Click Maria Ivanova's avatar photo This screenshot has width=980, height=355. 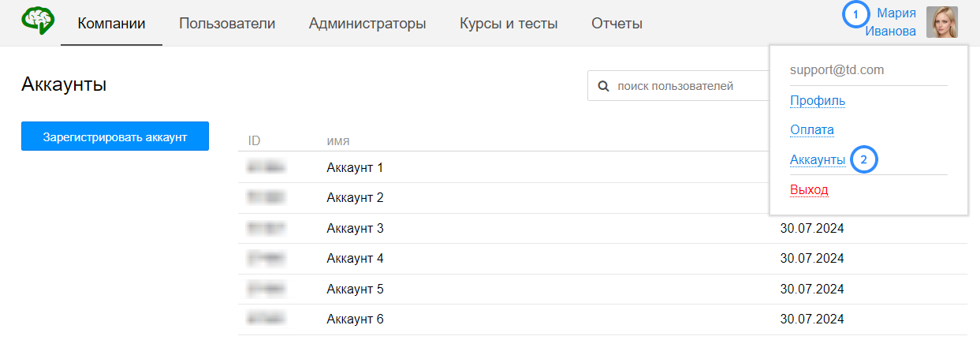[941, 22]
